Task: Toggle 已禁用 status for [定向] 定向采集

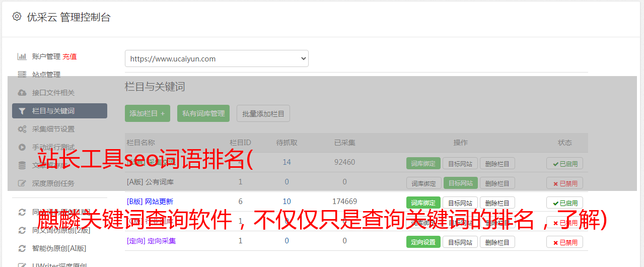Action: point(564,242)
